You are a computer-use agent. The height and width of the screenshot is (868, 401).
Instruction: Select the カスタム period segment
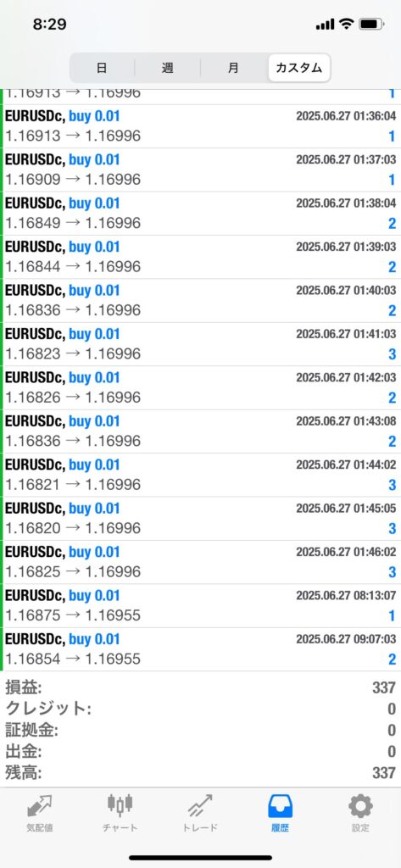pos(299,68)
